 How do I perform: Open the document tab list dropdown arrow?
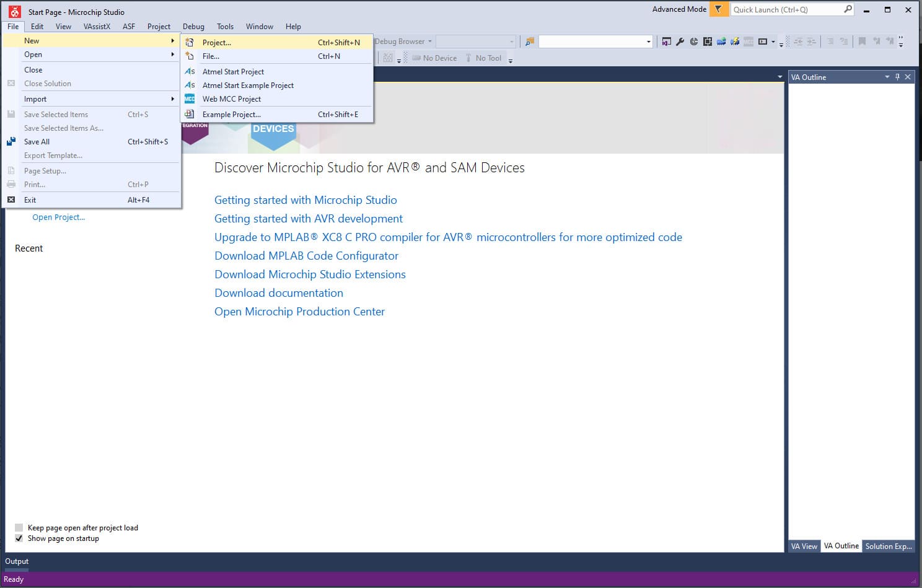(x=779, y=77)
